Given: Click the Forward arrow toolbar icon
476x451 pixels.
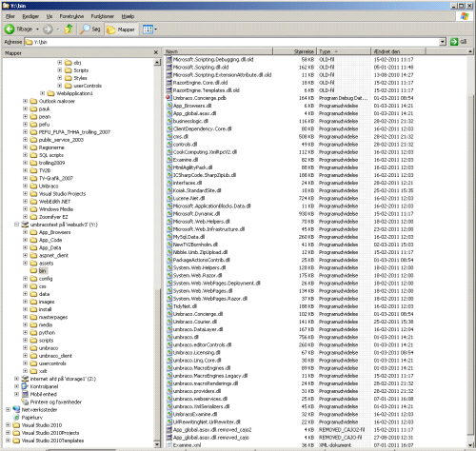Looking at the screenshot, I should [x=48, y=29].
